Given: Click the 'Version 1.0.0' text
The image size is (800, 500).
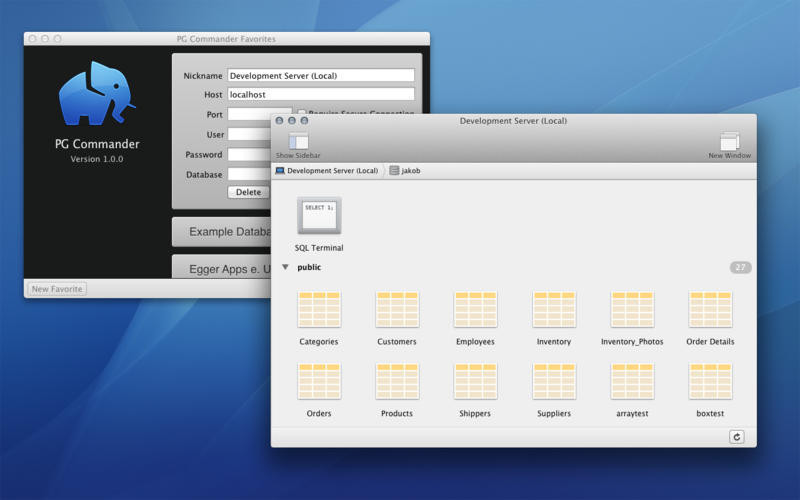Looking at the screenshot, I should tap(97, 159).
